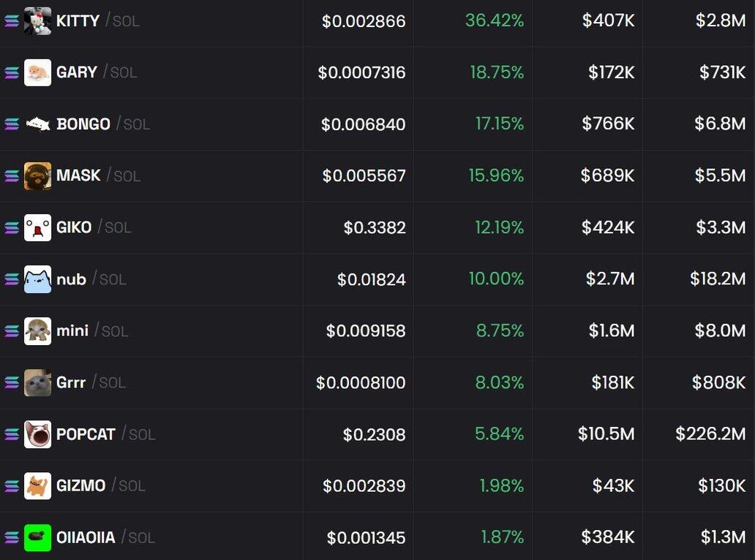Click the POPCAT open-mouth cat icon

[x=37, y=434]
